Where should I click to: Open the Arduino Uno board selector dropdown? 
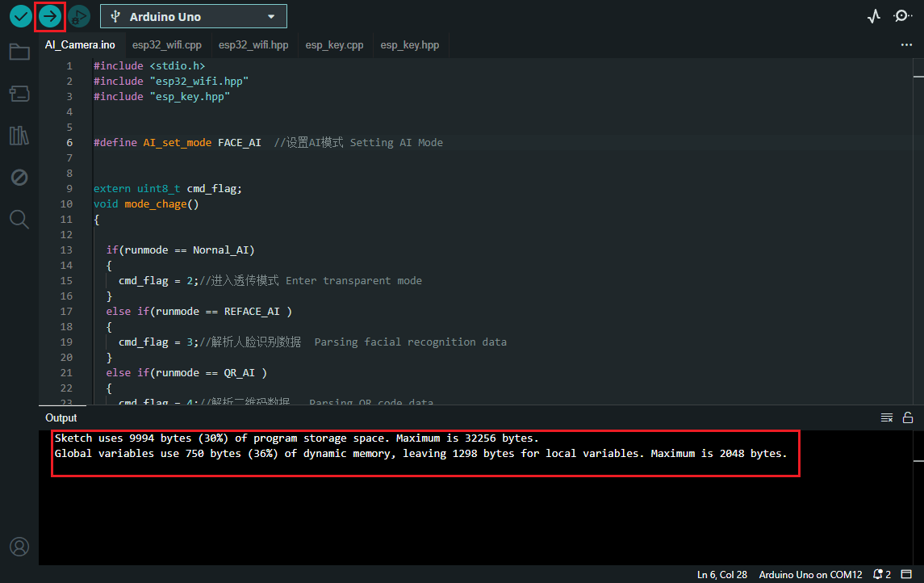(x=194, y=16)
